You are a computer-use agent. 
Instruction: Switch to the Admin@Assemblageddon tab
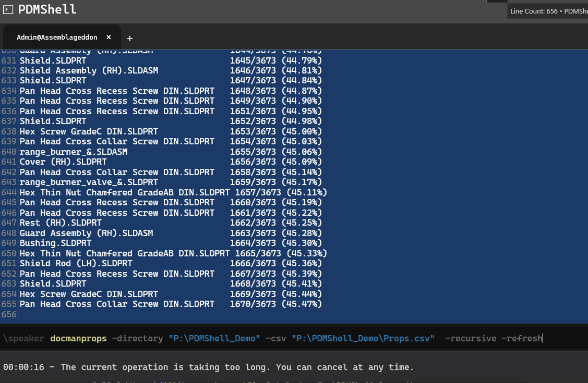click(57, 38)
